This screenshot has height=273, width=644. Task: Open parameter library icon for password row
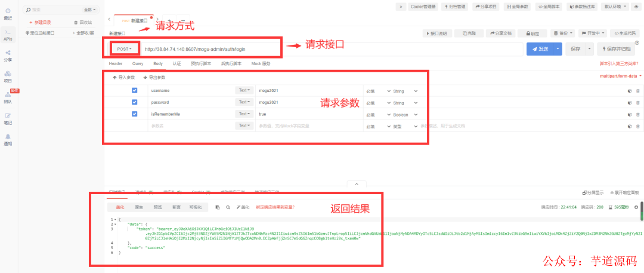pos(629,103)
